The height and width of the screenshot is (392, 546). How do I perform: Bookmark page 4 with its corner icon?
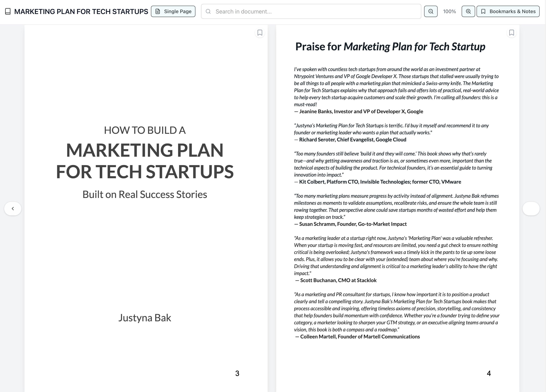pos(512,33)
